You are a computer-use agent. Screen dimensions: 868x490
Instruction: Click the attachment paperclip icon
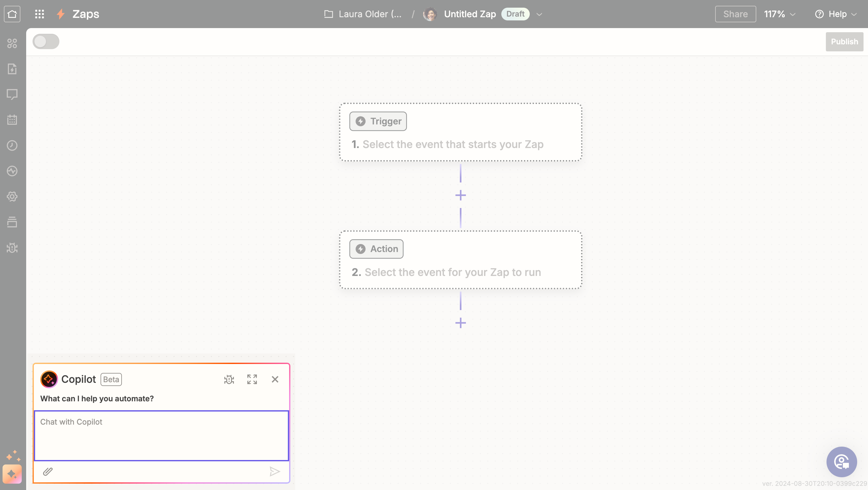[x=48, y=471]
